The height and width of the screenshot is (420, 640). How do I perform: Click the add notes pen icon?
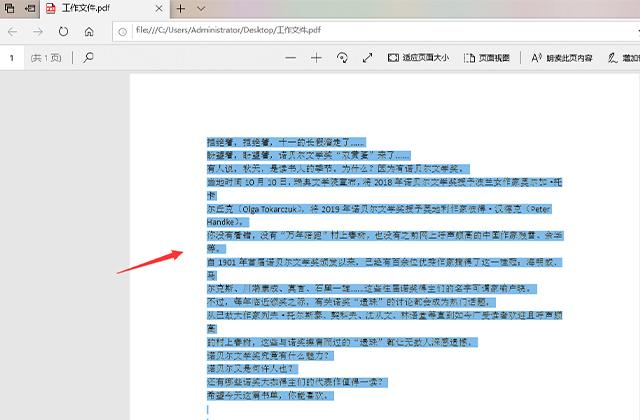(612, 58)
